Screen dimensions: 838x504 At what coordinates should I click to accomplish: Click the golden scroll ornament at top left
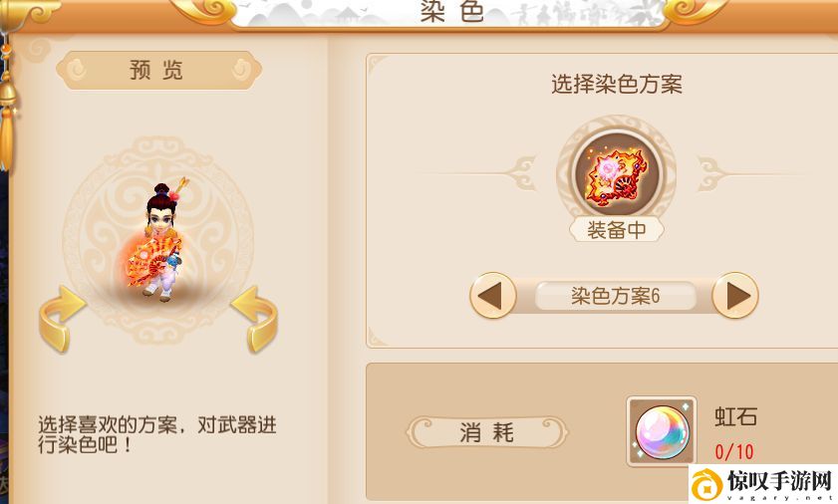[31, 11]
